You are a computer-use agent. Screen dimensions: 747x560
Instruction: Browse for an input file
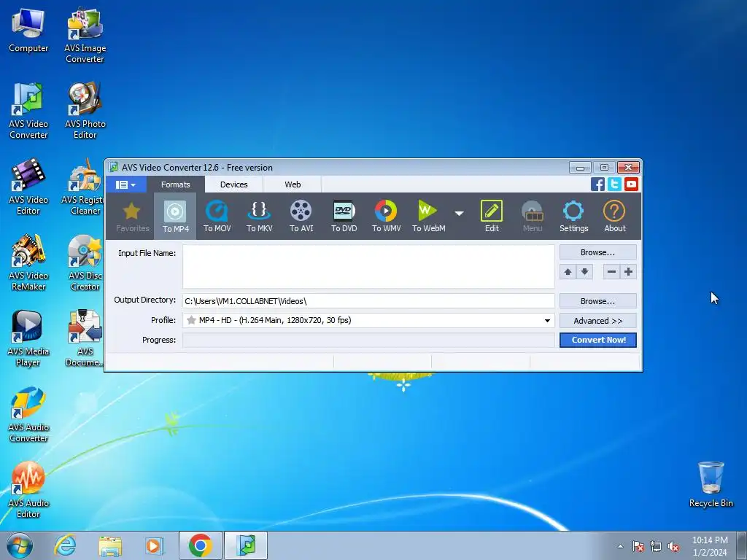click(x=598, y=252)
